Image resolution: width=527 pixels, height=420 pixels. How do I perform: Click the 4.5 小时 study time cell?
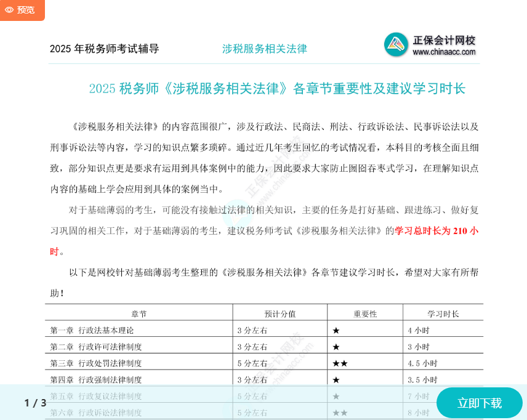422,363
